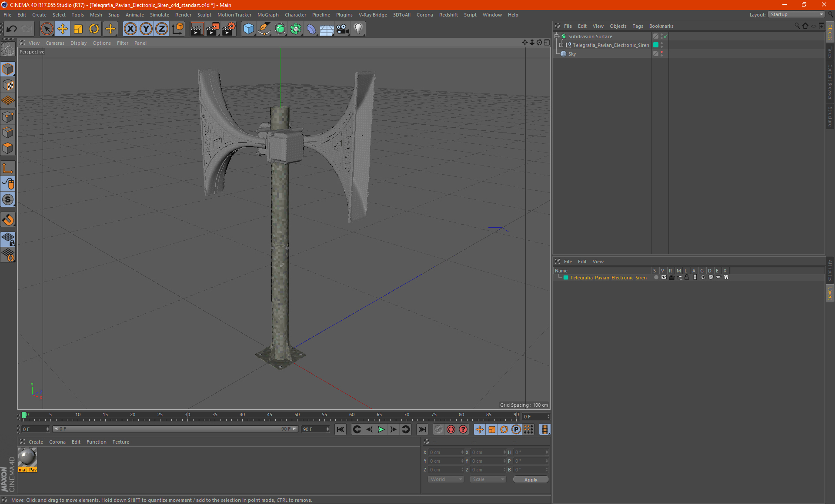This screenshot has height=504, width=835.
Task: Open the Spline Pen tool
Action: coord(264,29)
